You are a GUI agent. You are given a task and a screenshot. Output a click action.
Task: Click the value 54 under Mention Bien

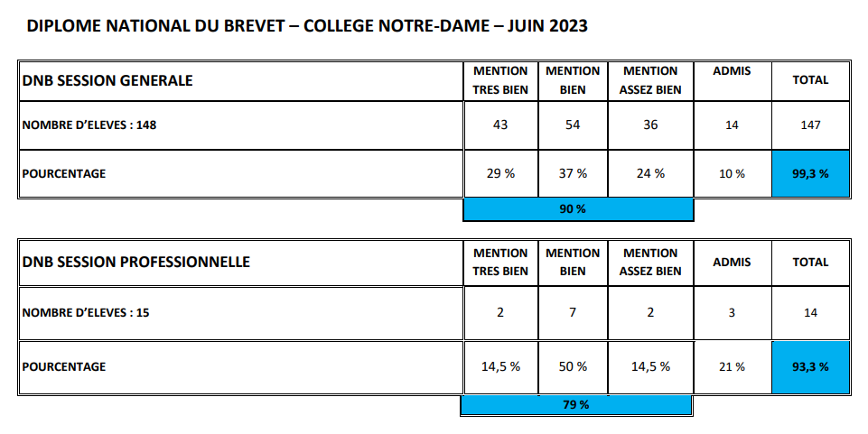click(x=573, y=125)
